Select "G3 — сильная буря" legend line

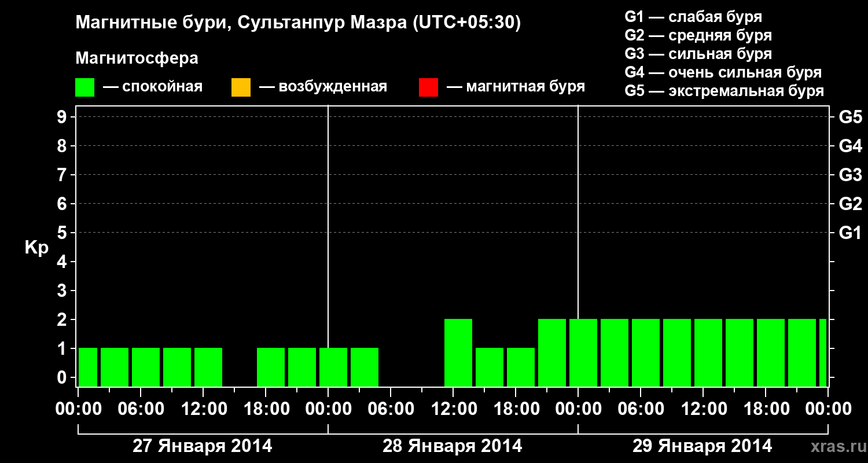click(x=698, y=54)
